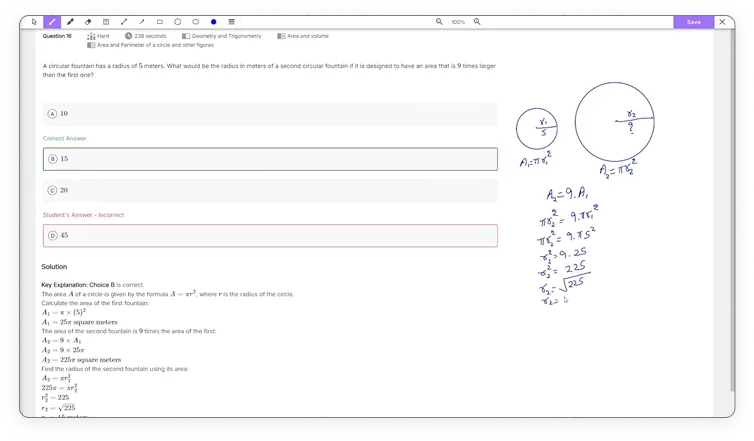Click the Geometry and Trigonometry topic icon

(x=186, y=36)
